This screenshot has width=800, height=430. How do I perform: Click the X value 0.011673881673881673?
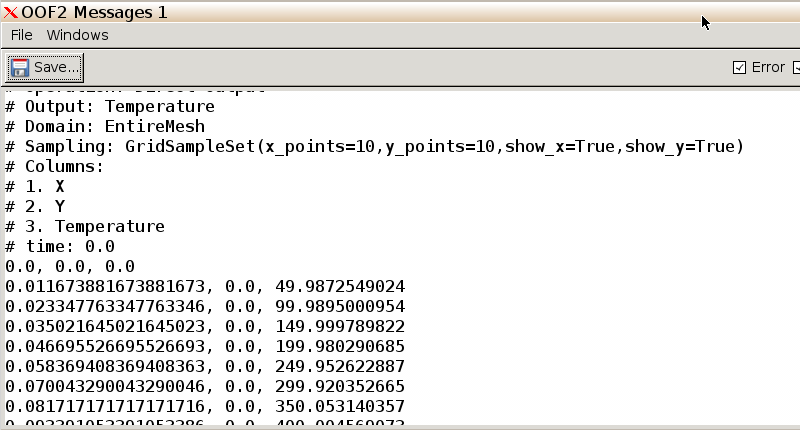pyautogui.click(x=106, y=286)
